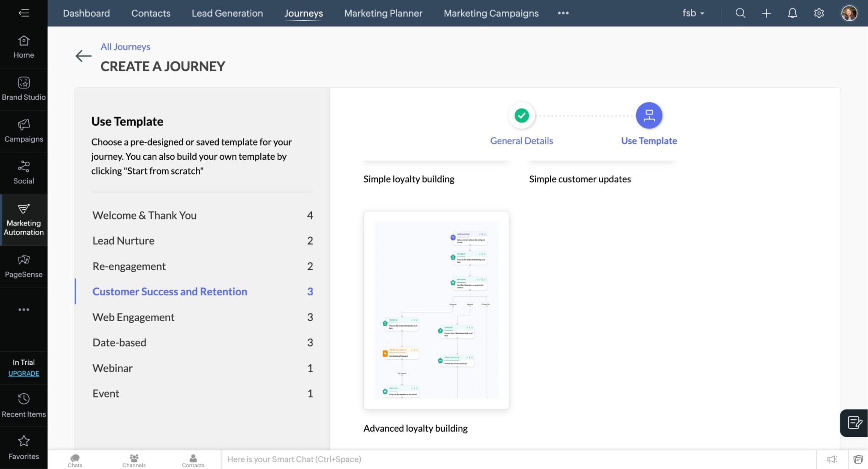Image resolution: width=868 pixels, height=469 pixels.
Task: Open Chats in the bottom bar
Action: [75, 461]
